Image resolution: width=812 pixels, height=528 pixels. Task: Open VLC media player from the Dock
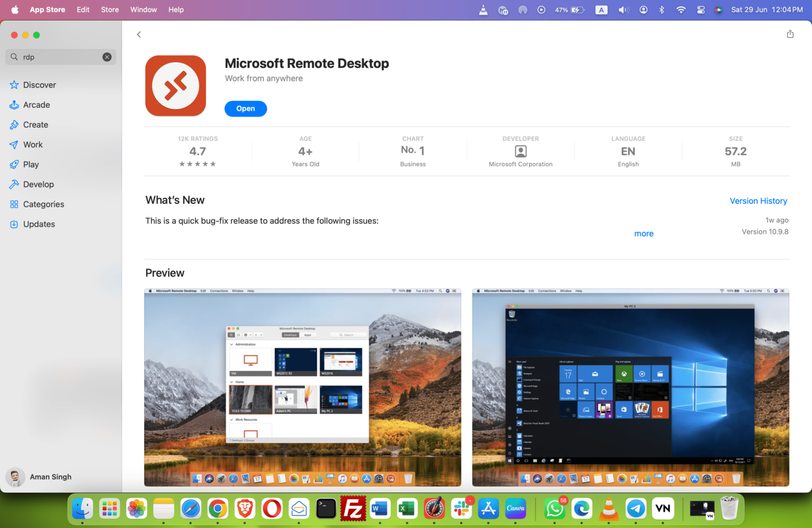(x=608, y=509)
